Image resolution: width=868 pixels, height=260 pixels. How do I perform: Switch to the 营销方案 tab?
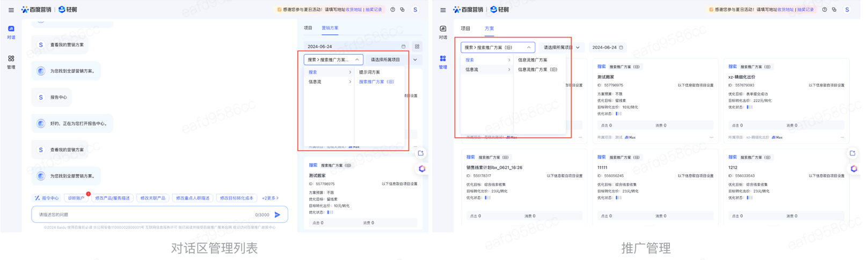pyautogui.click(x=330, y=28)
